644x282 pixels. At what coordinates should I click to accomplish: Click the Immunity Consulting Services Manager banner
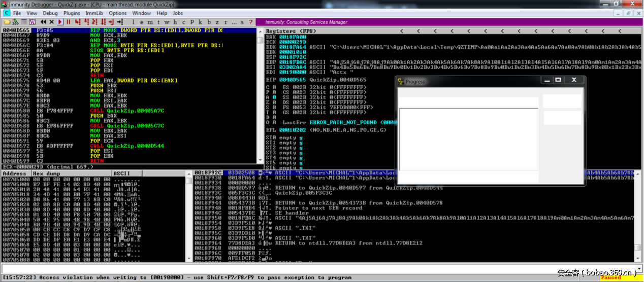click(306, 22)
